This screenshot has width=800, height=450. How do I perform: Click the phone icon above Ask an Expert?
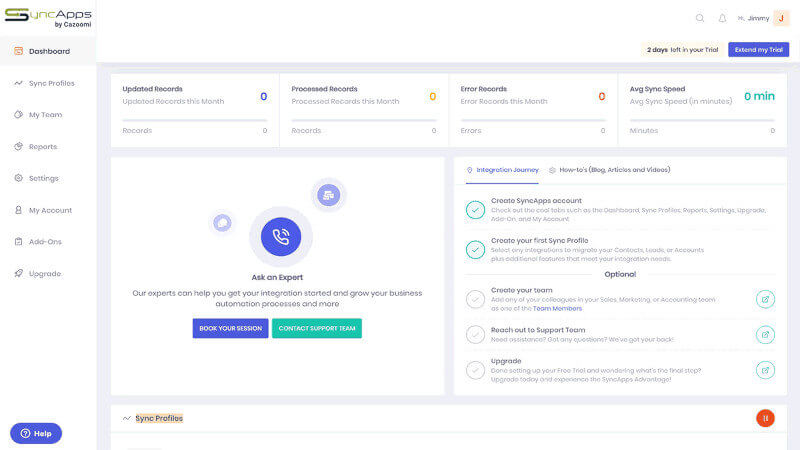(x=281, y=237)
